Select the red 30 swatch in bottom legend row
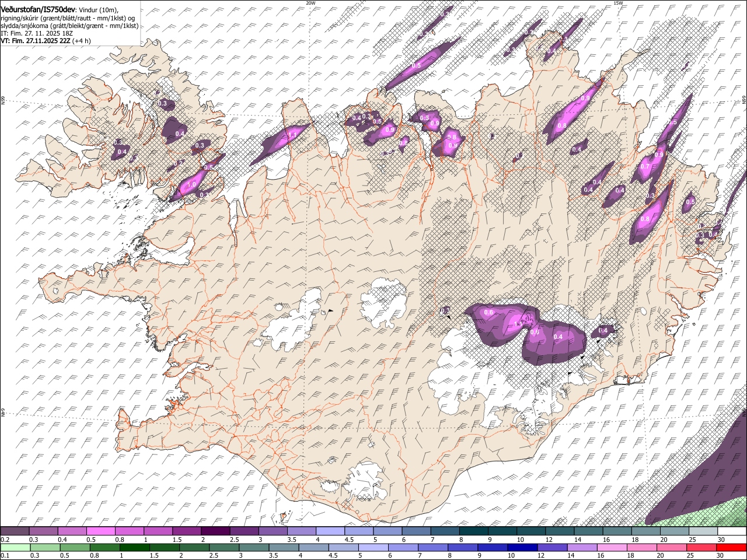The height and width of the screenshot is (560, 747). coord(731,547)
